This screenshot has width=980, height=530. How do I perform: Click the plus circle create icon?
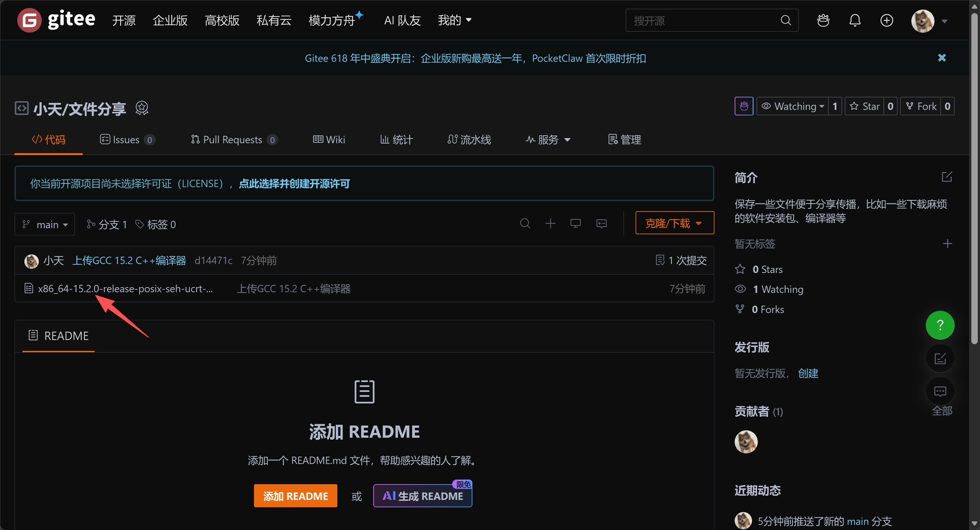[x=887, y=20]
